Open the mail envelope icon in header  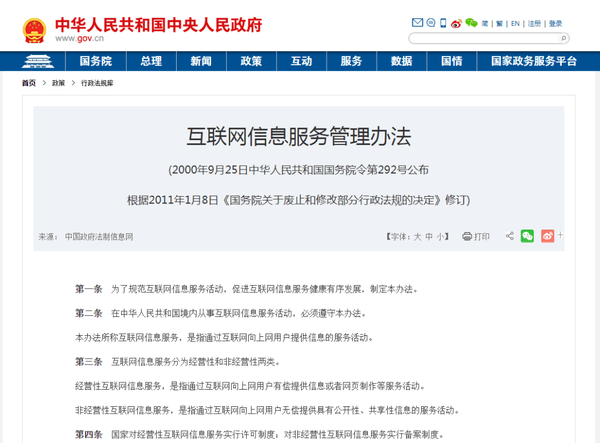(x=417, y=23)
